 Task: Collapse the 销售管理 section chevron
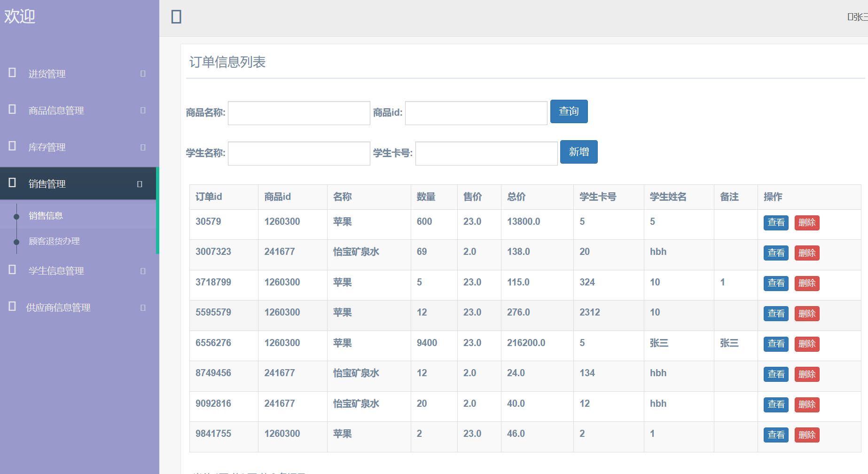coord(139,184)
